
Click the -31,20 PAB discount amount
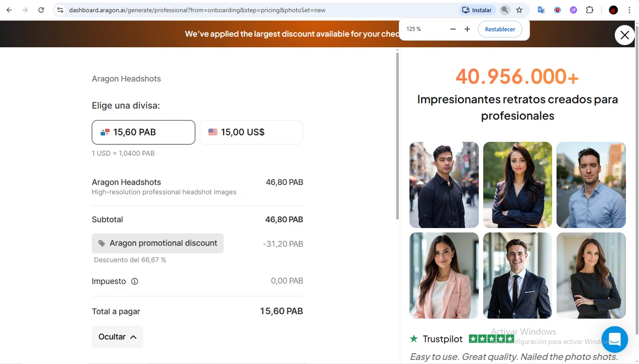[283, 244]
